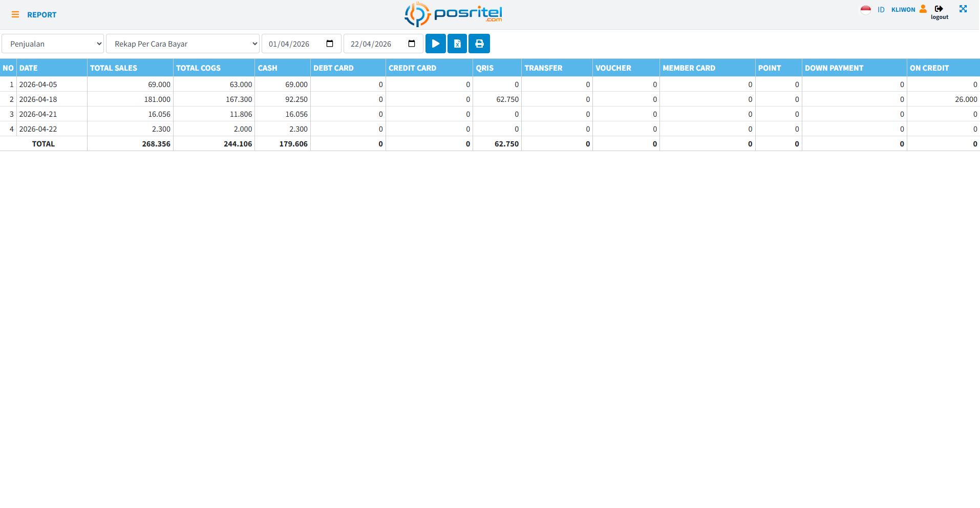Click QRIS value 62.750 on 2026-04-18 row
Image resolution: width=980 pixels, height=508 pixels.
tap(507, 99)
